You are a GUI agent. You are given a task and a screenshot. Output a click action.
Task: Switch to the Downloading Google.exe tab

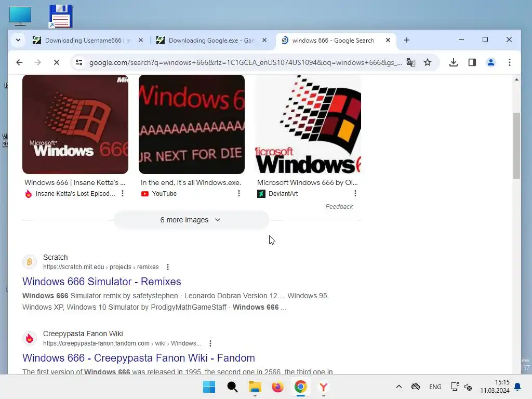pos(211,41)
